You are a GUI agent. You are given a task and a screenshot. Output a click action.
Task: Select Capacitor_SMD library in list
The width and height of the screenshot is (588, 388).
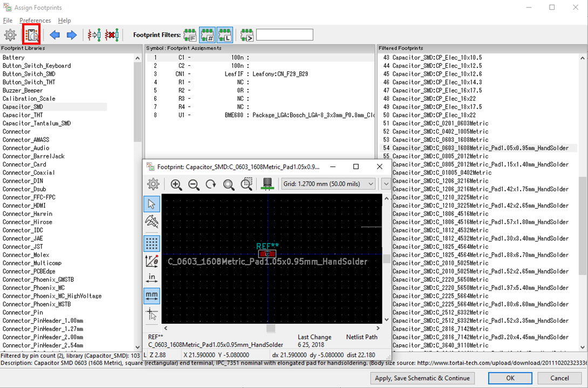coord(53,107)
